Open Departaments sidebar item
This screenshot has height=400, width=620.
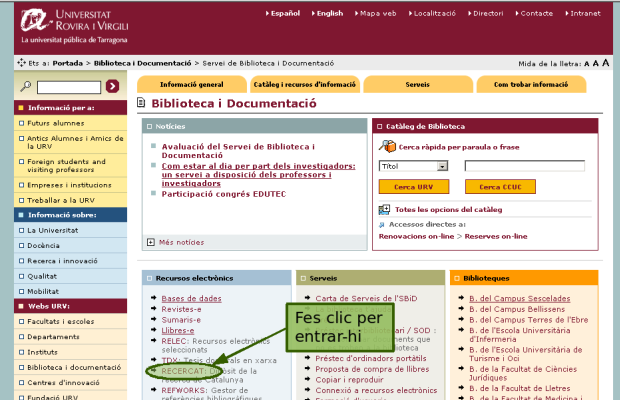tap(70, 337)
